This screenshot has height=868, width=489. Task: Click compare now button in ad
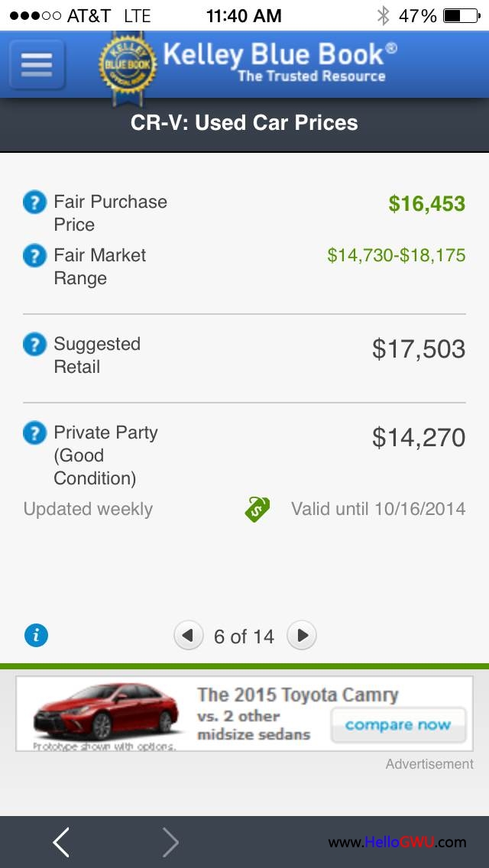click(397, 725)
